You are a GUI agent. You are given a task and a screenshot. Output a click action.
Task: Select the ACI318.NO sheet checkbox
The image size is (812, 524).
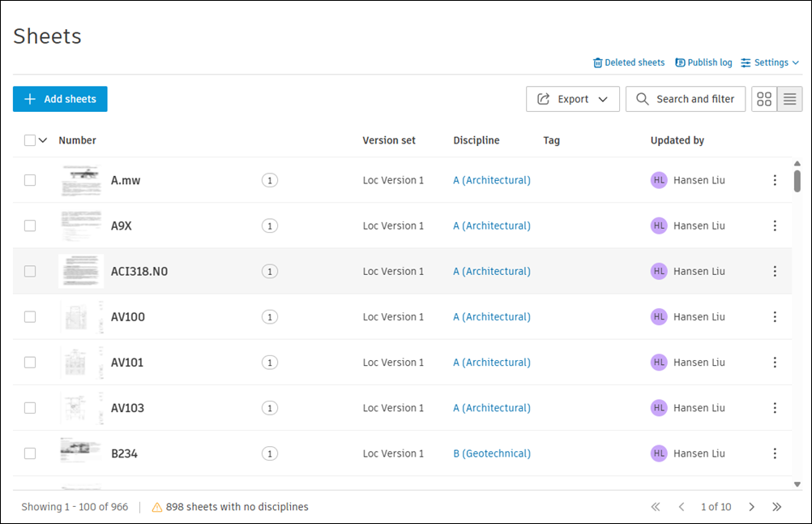[x=30, y=271]
